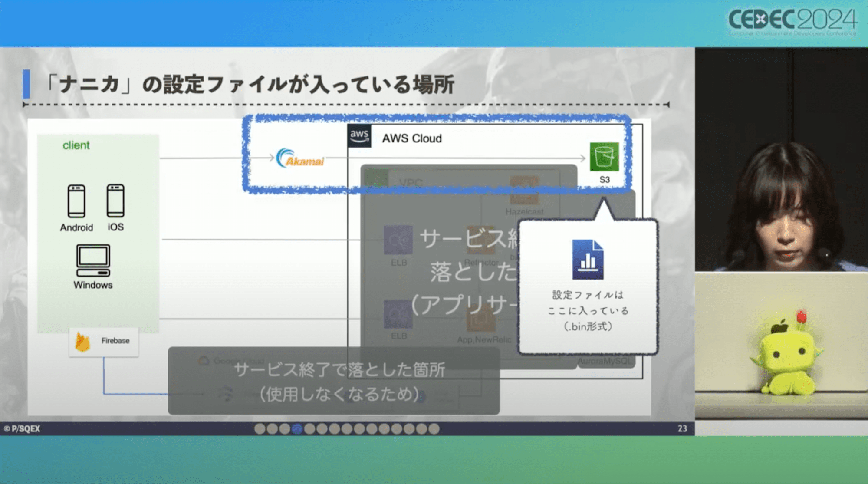Screen dimensions: 868x484
Task: Click the green 'client' label
Action: tap(76, 145)
